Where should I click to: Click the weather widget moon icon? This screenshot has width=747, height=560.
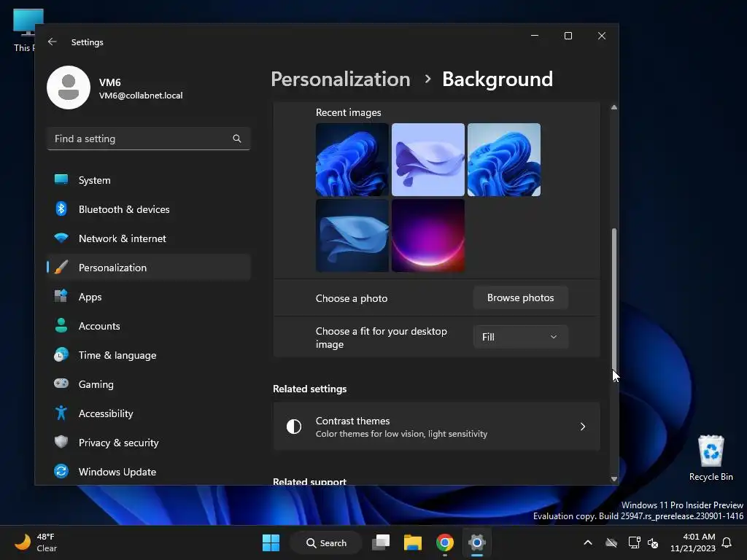click(22, 542)
